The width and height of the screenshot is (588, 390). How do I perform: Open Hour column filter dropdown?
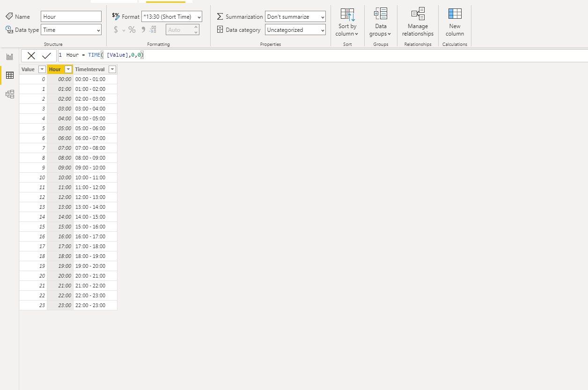pos(68,69)
